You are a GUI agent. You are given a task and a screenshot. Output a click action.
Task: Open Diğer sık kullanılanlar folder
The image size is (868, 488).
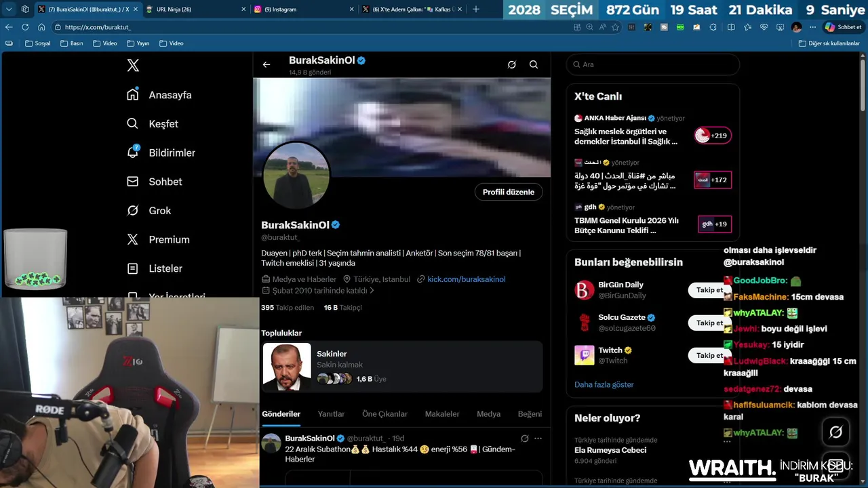click(829, 43)
